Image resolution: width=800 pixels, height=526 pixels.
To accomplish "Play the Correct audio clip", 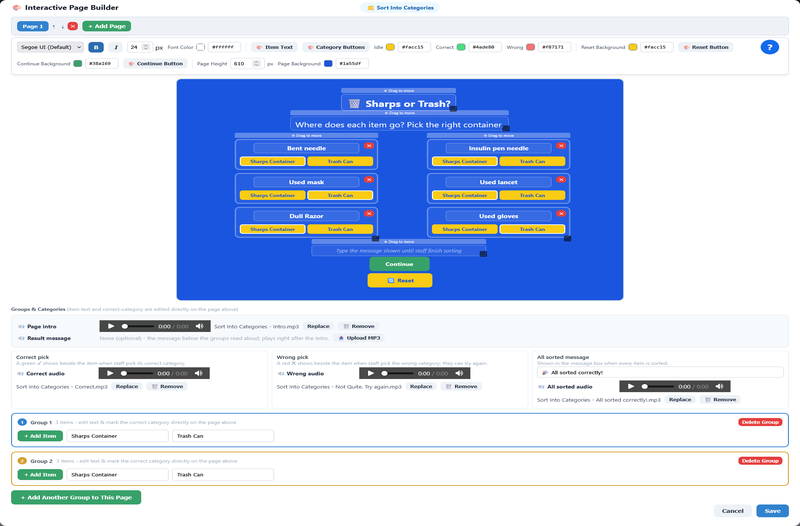I will (110, 373).
